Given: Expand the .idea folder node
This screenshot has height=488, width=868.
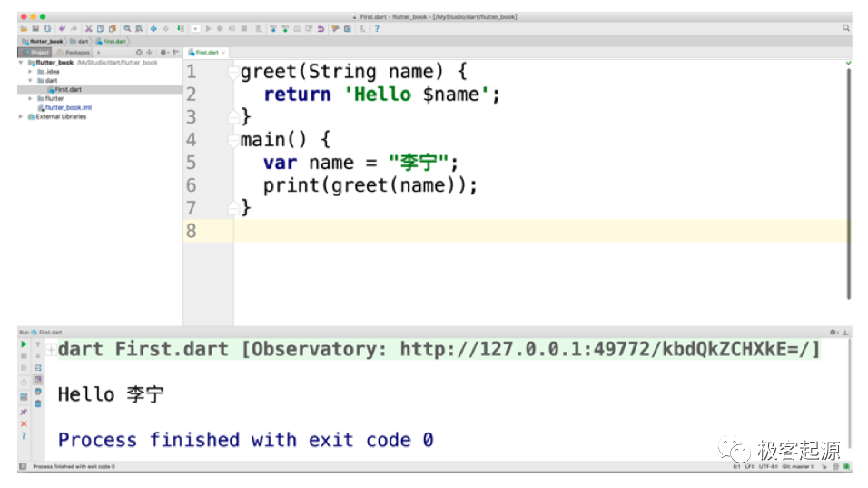Looking at the screenshot, I should click(x=31, y=72).
